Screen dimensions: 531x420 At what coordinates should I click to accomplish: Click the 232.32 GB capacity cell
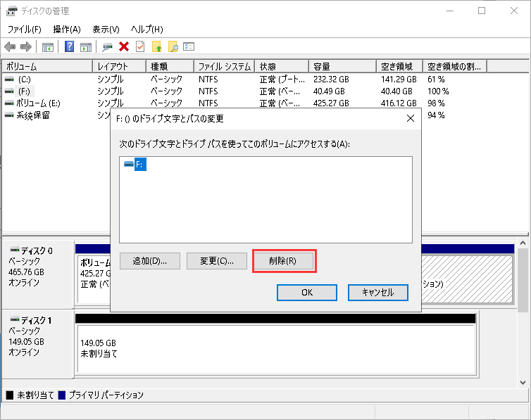point(331,79)
